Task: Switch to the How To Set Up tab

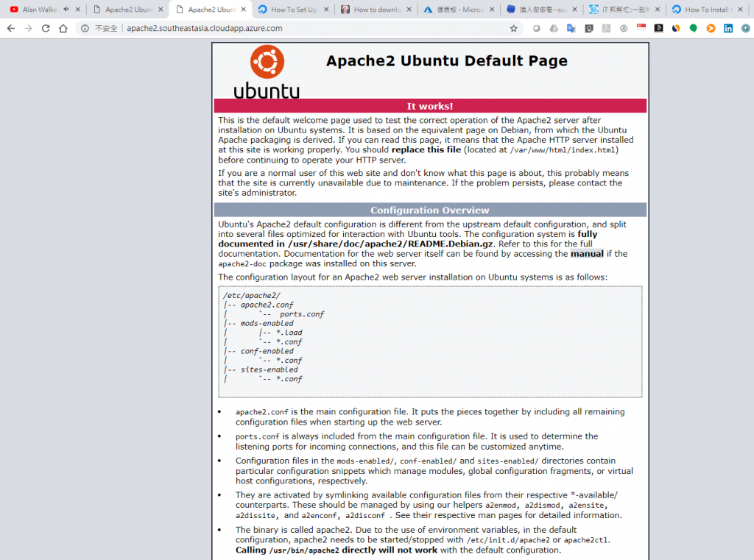Action: (x=294, y=9)
